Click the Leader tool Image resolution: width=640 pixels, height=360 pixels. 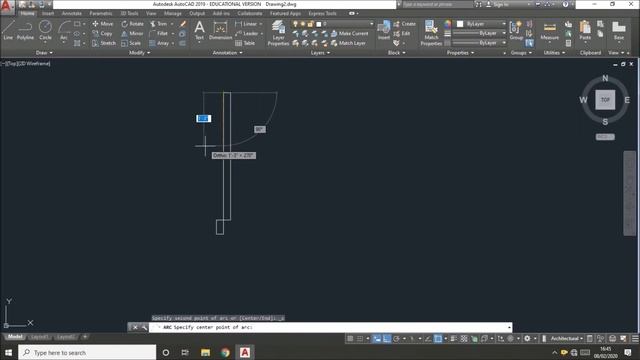pyautogui.click(x=247, y=33)
